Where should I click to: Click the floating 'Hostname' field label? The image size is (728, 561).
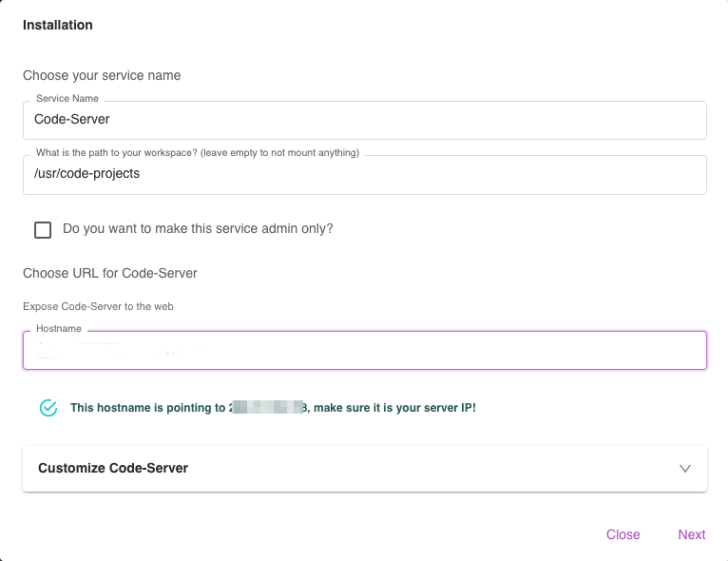click(59, 329)
